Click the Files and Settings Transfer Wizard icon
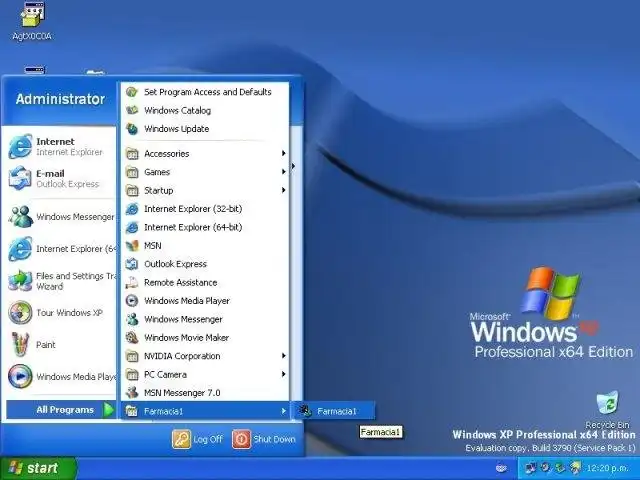The image size is (640, 480). click(20, 281)
